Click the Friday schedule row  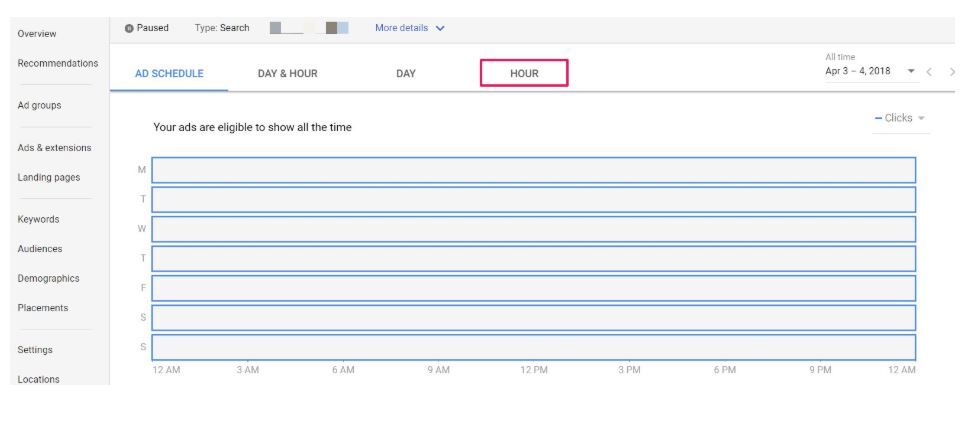tap(534, 288)
